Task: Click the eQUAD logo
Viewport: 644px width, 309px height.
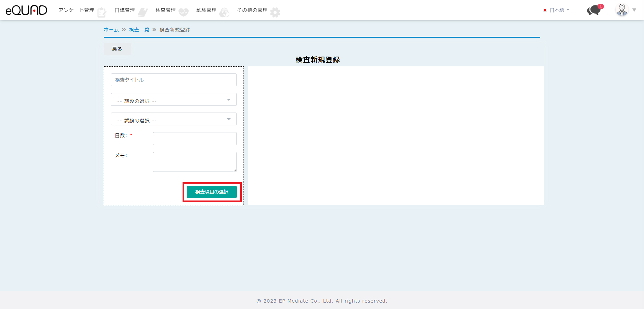Action: [26, 10]
